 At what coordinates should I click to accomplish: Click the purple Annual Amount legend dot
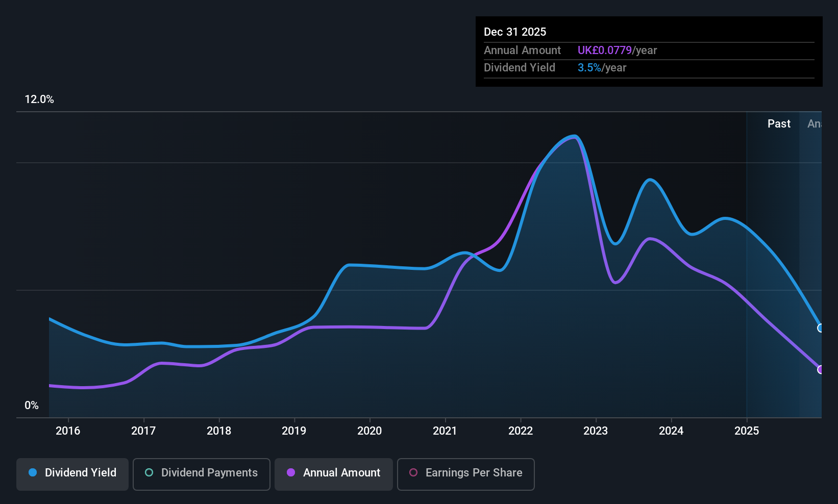pyautogui.click(x=291, y=472)
